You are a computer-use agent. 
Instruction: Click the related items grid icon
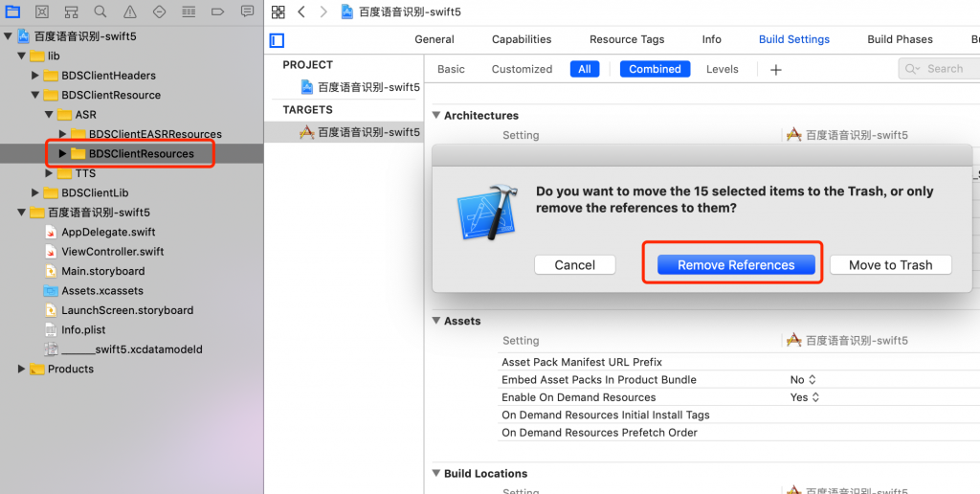(278, 11)
